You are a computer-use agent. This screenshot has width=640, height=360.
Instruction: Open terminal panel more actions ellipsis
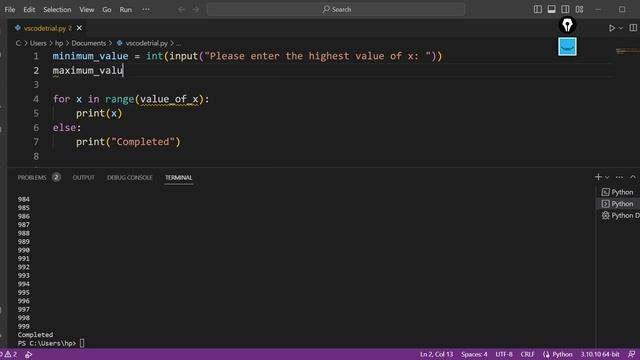619,177
